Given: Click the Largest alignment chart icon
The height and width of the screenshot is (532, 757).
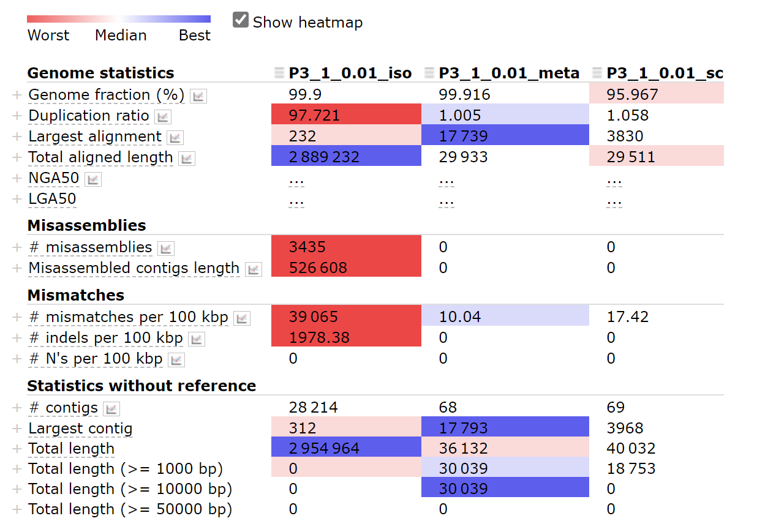Looking at the screenshot, I should click(x=175, y=138).
